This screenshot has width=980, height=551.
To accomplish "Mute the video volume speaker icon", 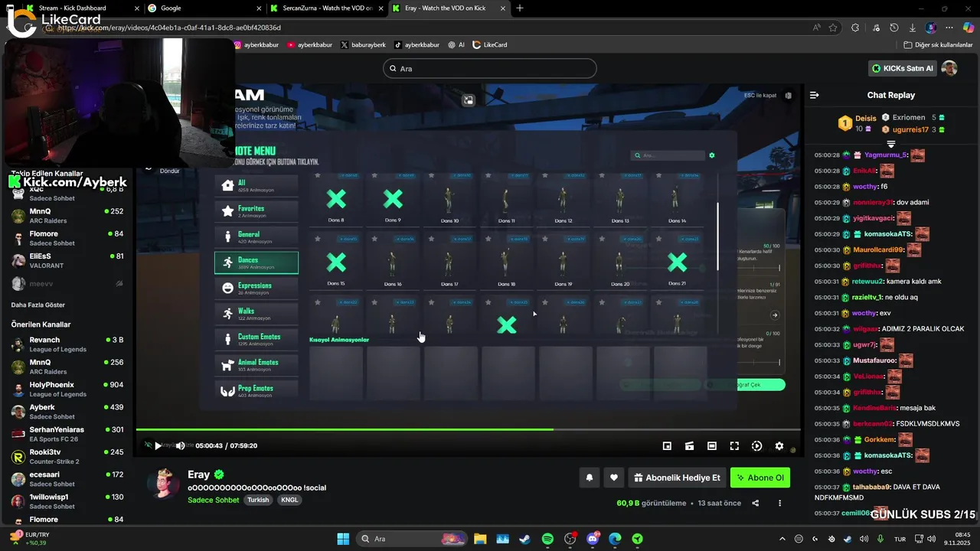I will (180, 445).
